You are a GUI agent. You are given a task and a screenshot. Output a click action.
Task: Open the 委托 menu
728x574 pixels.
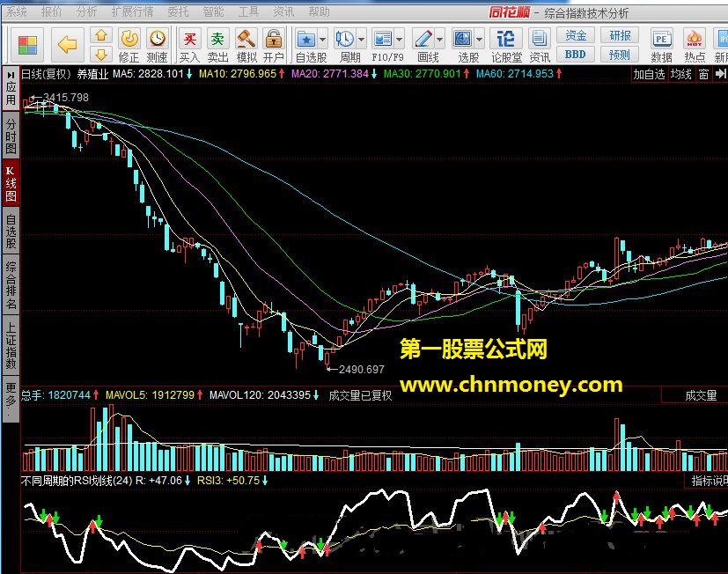click(178, 11)
